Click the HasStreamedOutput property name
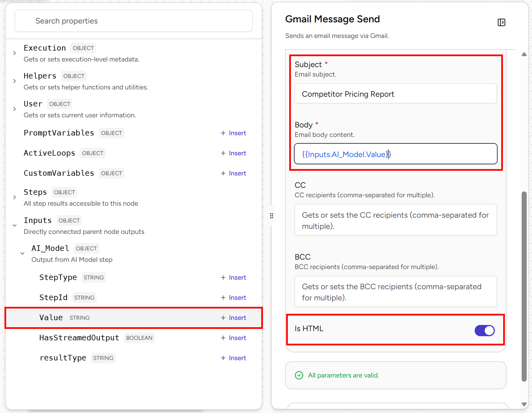Image resolution: width=532 pixels, height=413 pixels. click(x=79, y=338)
